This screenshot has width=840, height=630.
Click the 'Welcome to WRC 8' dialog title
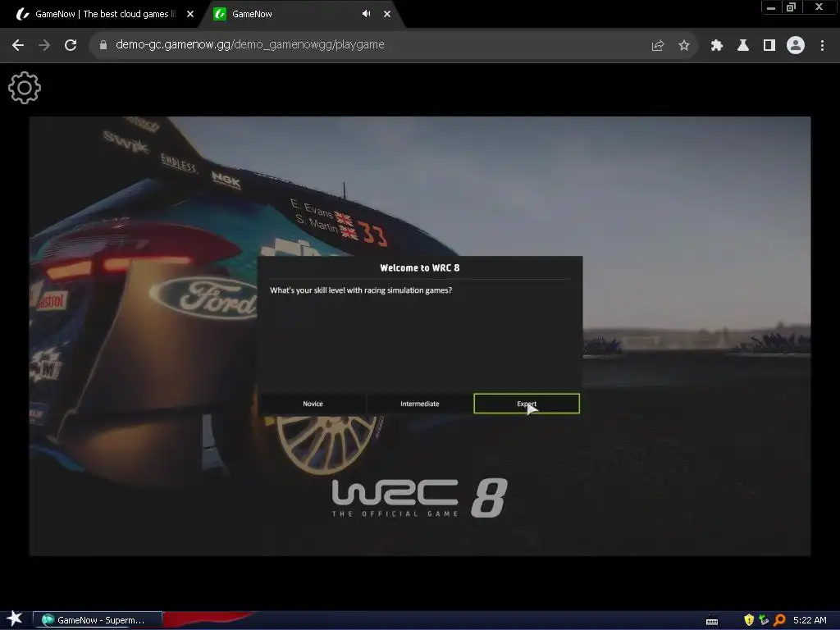point(419,268)
